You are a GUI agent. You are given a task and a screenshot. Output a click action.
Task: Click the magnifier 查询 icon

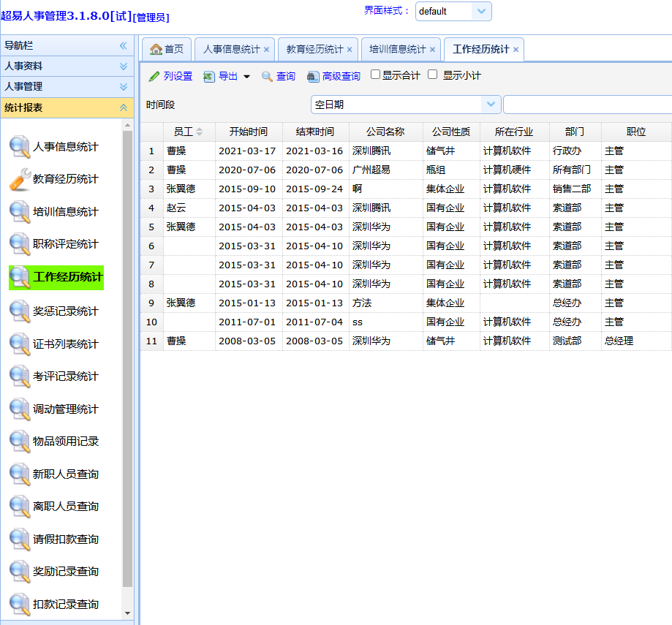tap(267, 76)
